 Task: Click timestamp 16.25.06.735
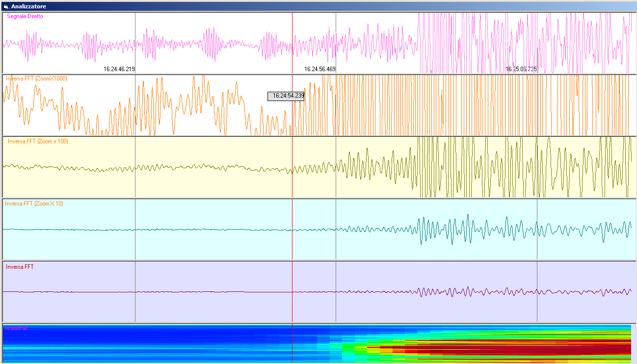(x=521, y=69)
